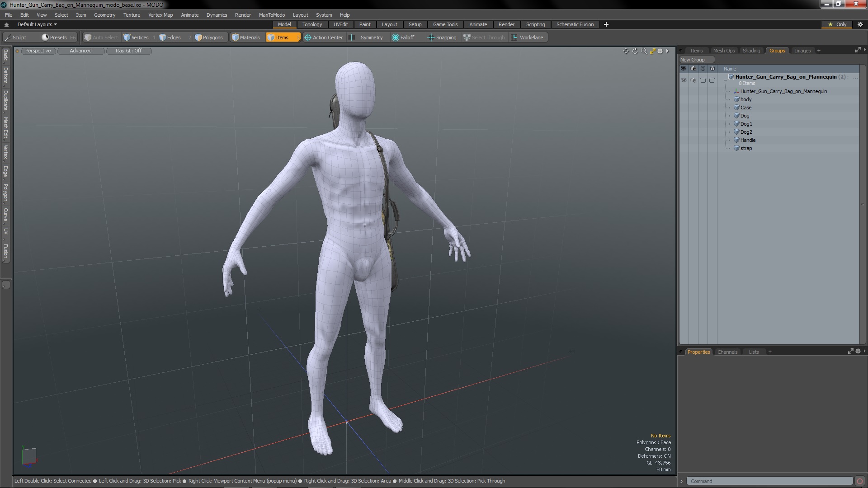Open the layout settings gear at top right

coord(860,24)
